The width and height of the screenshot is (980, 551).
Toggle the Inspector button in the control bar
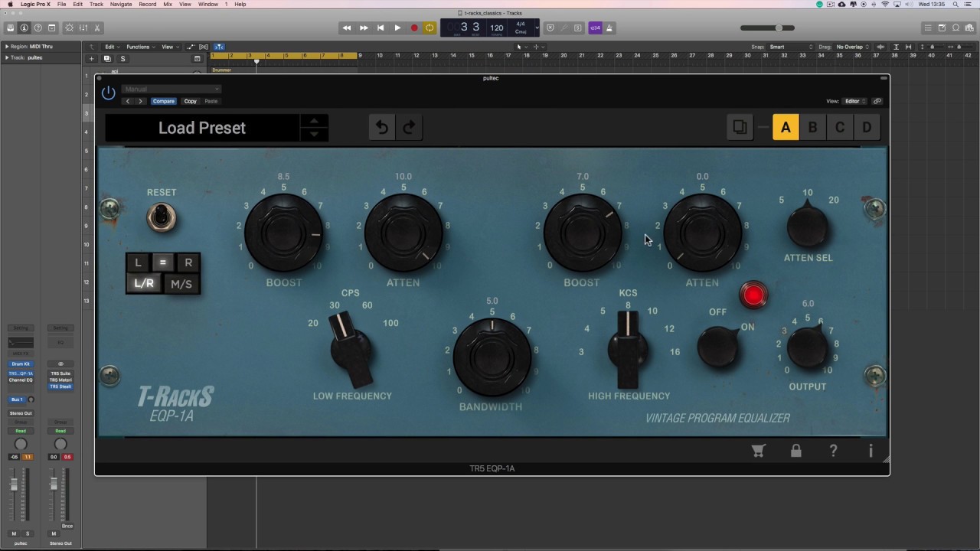point(24,28)
